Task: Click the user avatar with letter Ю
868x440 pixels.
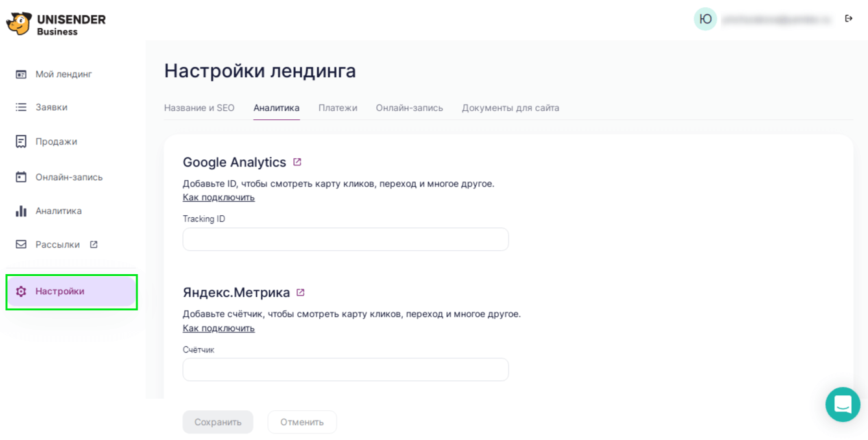Action: tap(705, 19)
